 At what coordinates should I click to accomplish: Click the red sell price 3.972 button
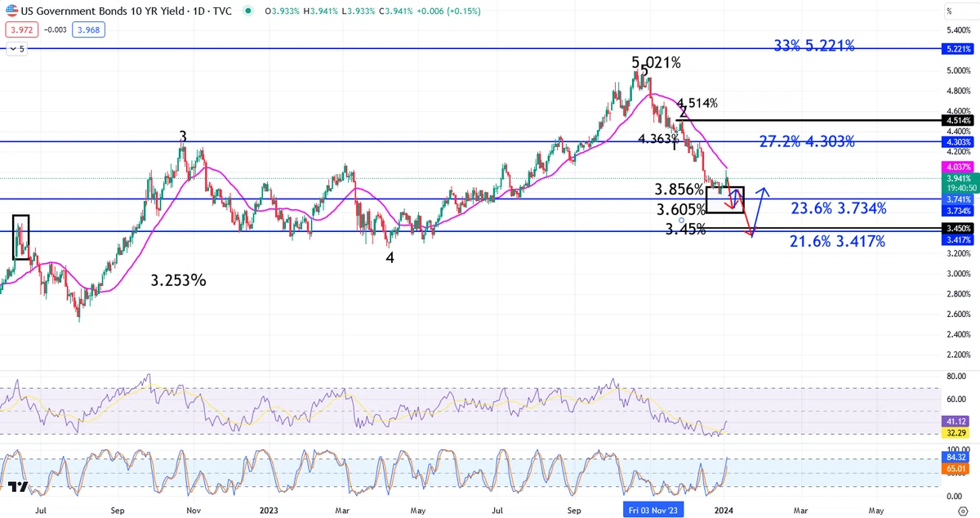(x=20, y=30)
